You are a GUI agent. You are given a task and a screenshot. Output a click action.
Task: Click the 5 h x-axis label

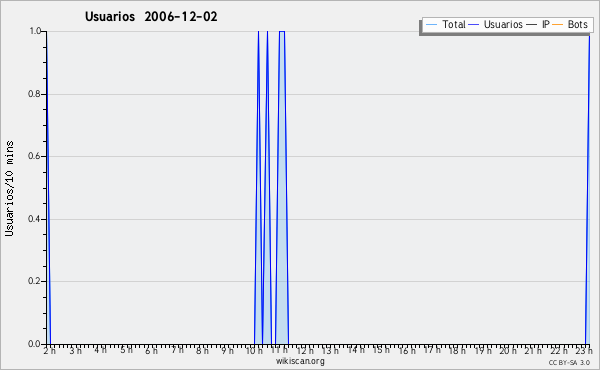pos(126,350)
